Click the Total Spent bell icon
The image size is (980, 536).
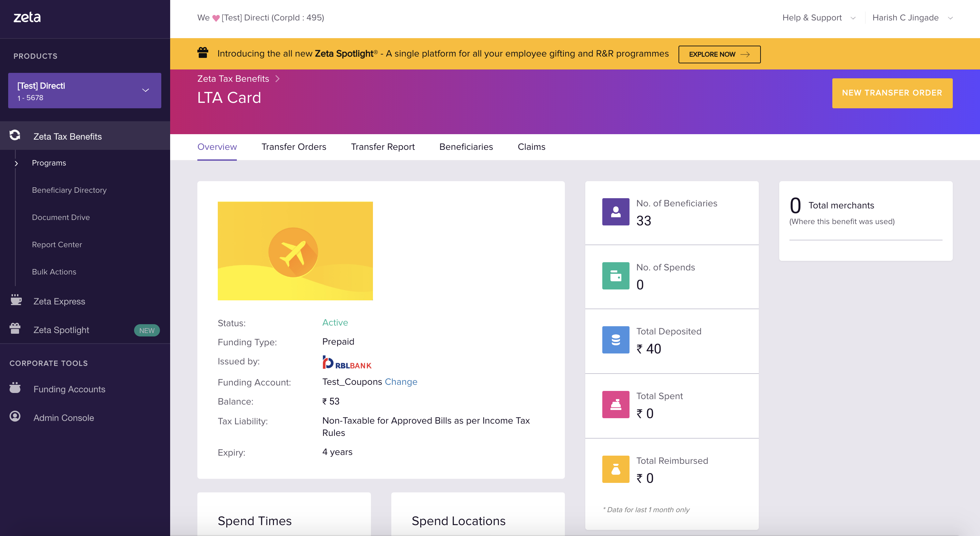[616, 404]
